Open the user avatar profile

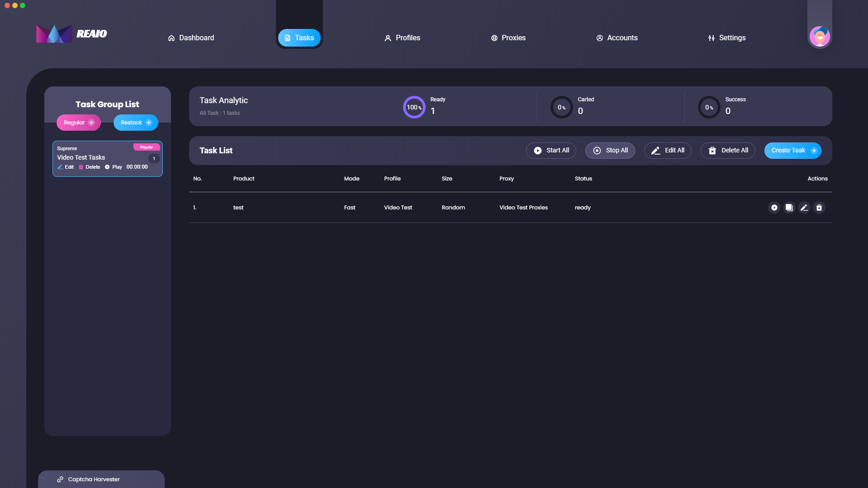pos(819,37)
